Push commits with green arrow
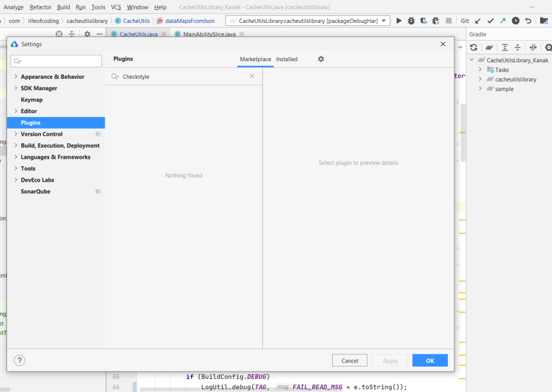Image resolution: width=552 pixels, height=392 pixels. tap(503, 21)
